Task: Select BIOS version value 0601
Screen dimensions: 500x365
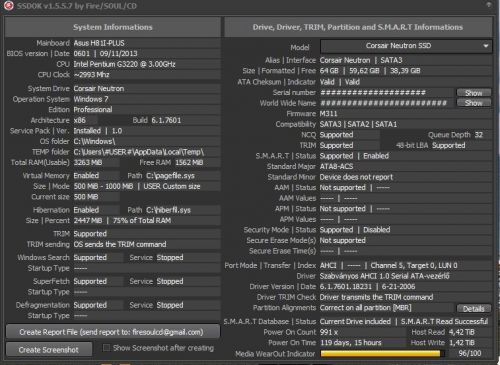Action: [82, 54]
